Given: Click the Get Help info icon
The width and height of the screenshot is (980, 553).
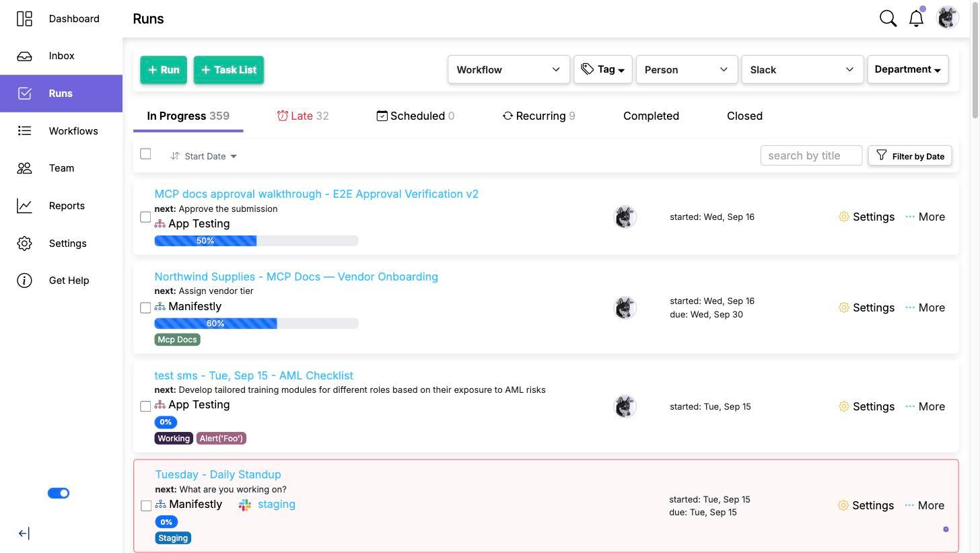Looking at the screenshot, I should (x=24, y=281).
